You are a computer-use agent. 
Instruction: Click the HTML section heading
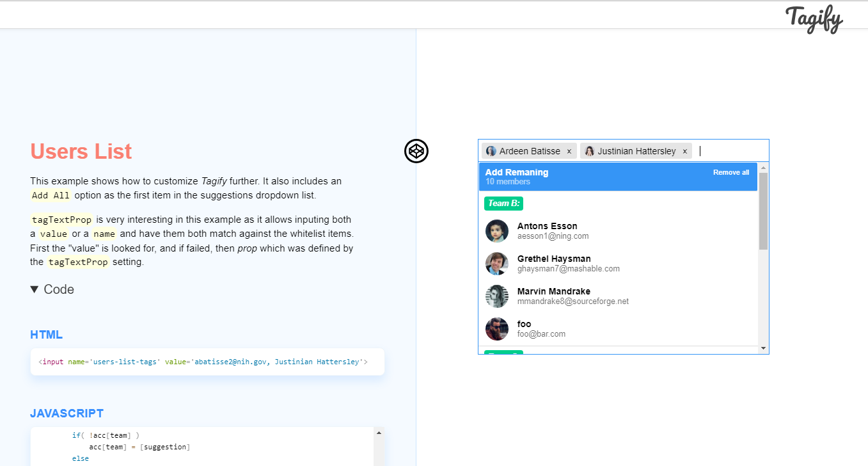[x=47, y=335]
